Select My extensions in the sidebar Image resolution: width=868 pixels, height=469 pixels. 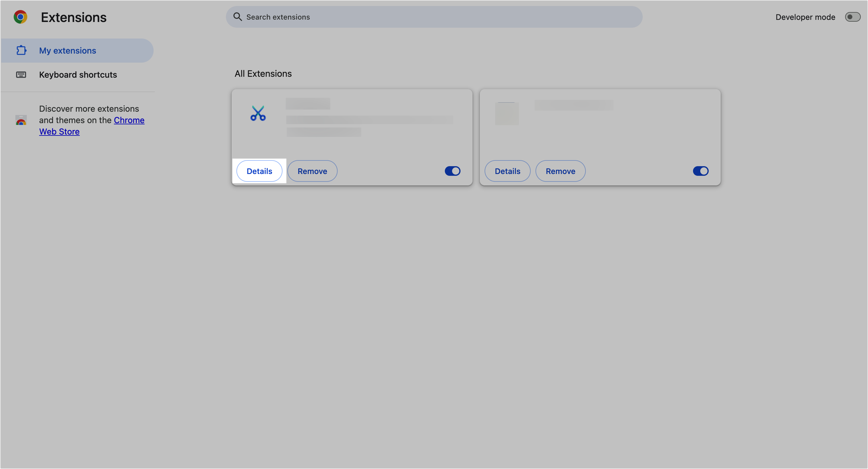pyautogui.click(x=67, y=50)
